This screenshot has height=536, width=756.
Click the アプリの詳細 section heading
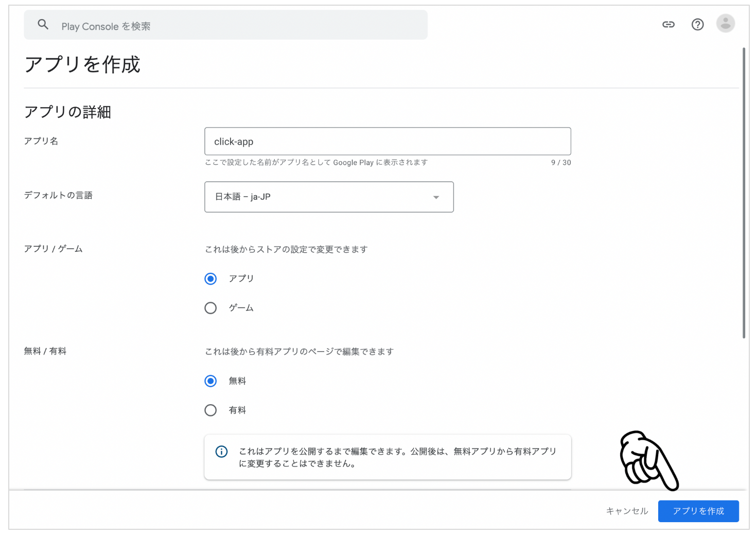tap(67, 112)
